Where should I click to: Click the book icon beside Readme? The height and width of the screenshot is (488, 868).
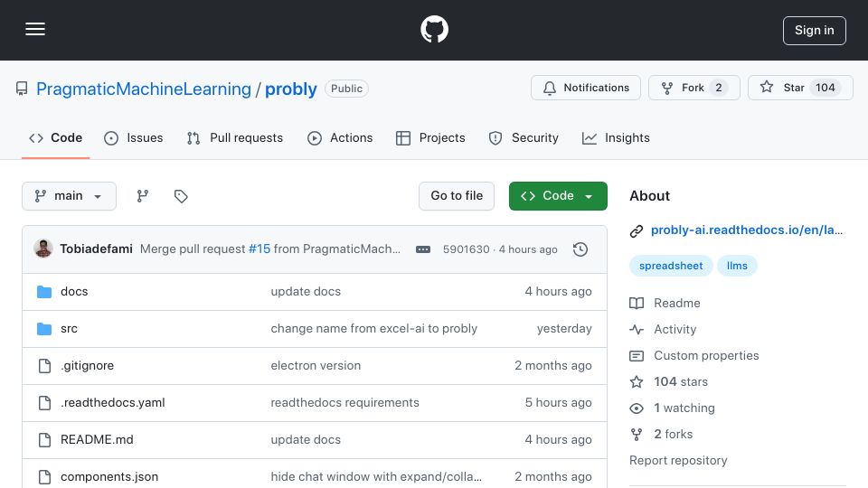(x=637, y=304)
